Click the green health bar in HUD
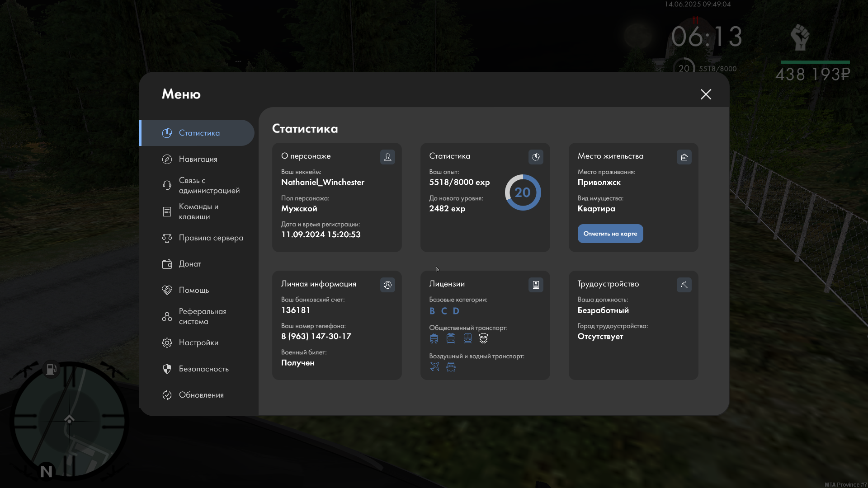Viewport: 868px width, 488px height. pos(816,62)
